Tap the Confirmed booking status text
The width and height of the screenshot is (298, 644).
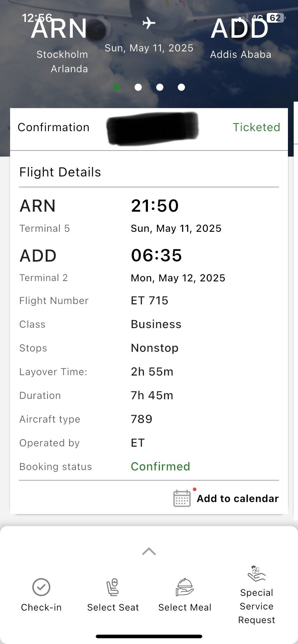[161, 466]
